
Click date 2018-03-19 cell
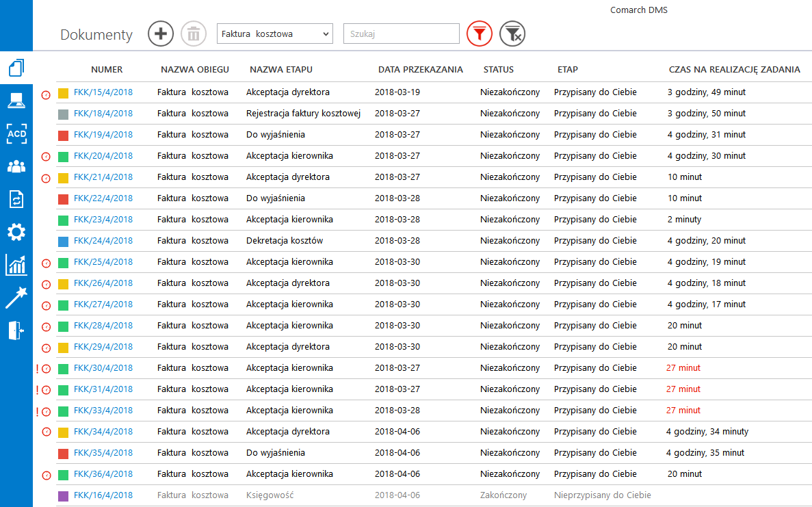[397, 92]
